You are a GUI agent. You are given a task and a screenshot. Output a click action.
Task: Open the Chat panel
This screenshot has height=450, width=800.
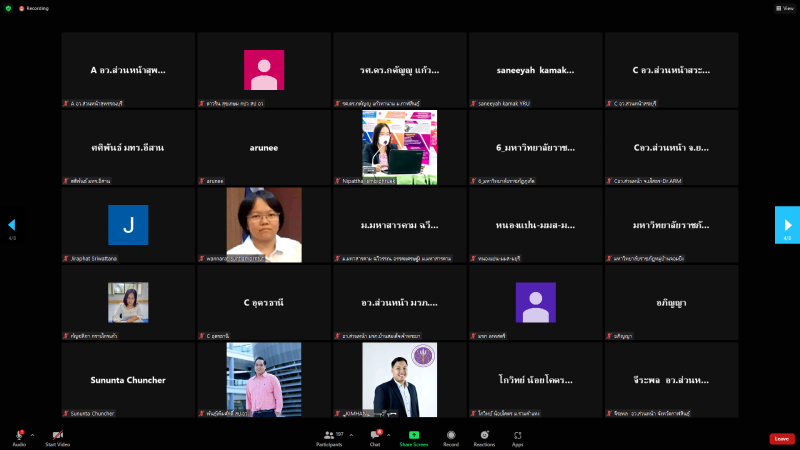375,437
